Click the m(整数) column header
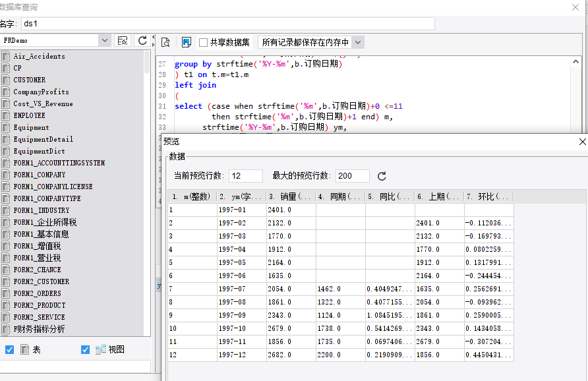Image resolution: width=588 pixels, height=381 pixels. [x=192, y=196]
